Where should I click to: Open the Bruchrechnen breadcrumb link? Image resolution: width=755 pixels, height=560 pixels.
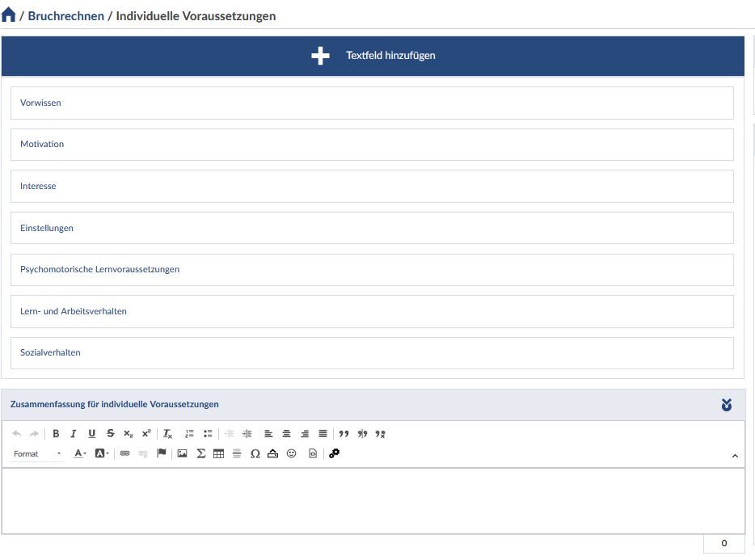pyautogui.click(x=65, y=15)
